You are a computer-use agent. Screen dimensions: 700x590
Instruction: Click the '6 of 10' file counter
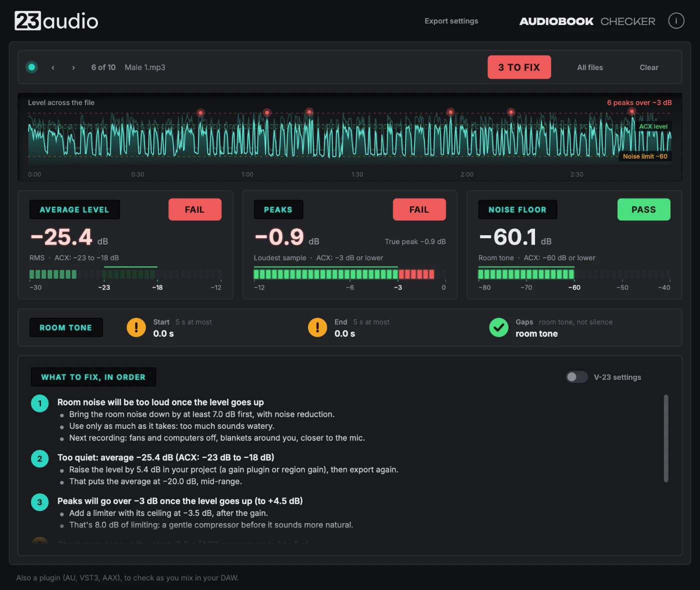point(103,68)
